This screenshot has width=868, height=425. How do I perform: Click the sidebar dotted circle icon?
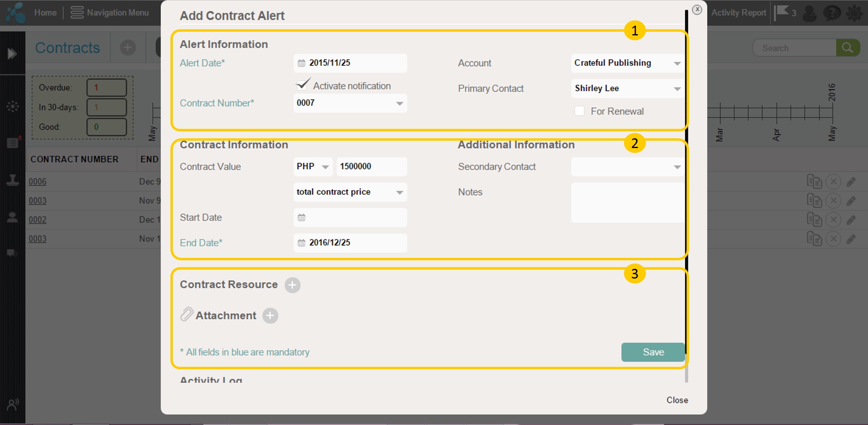pyautogui.click(x=13, y=107)
